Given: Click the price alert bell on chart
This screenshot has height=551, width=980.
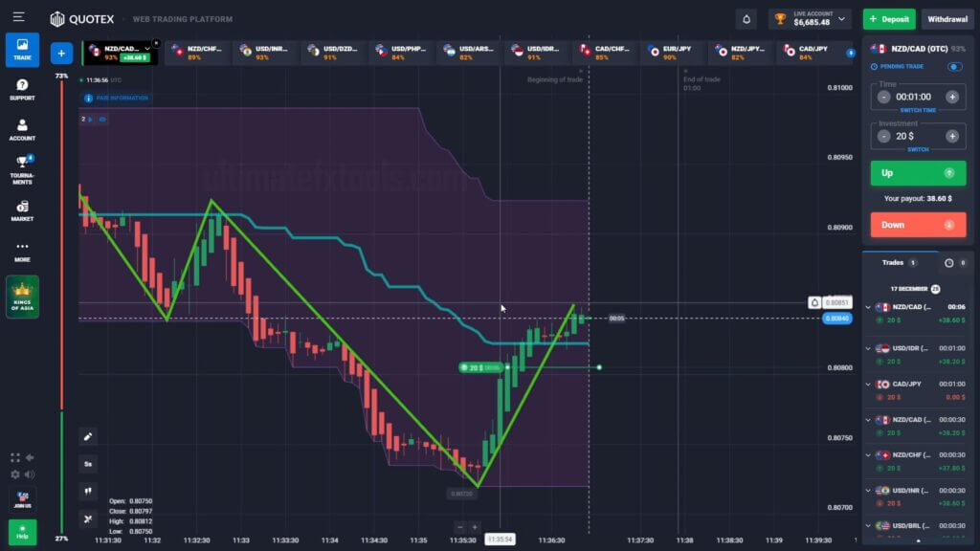Looking at the screenshot, I should coord(814,302).
